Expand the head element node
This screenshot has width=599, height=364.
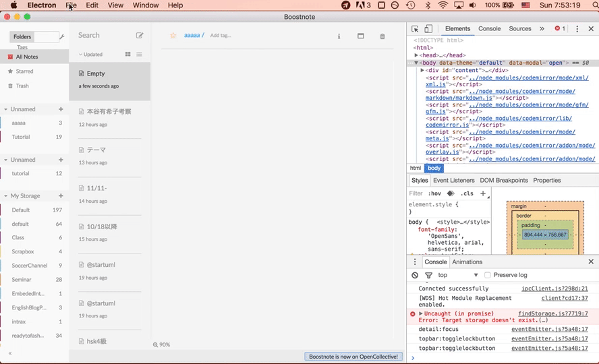click(x=416, y=55)
